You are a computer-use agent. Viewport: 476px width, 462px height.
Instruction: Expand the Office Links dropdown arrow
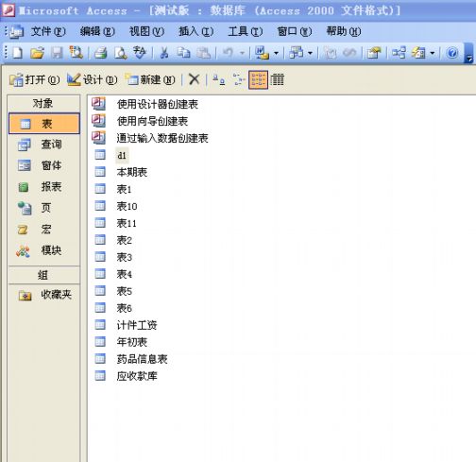point(276,53)
